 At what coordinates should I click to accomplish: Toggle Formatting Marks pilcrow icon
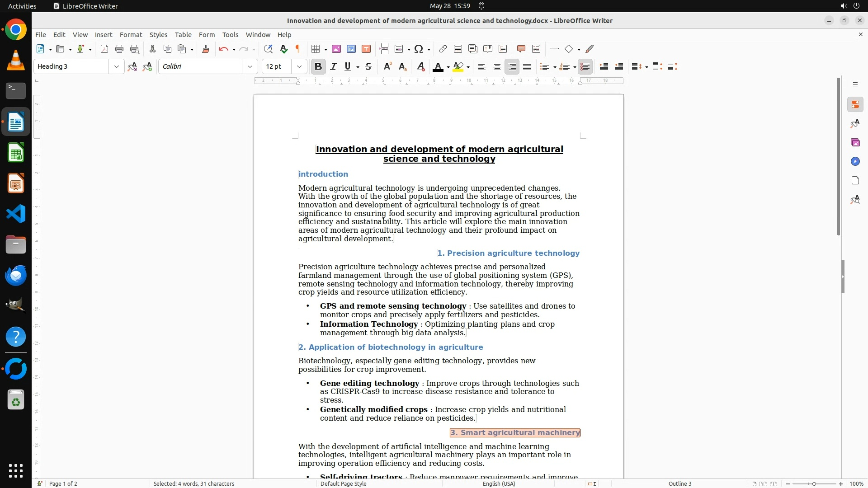298,49
